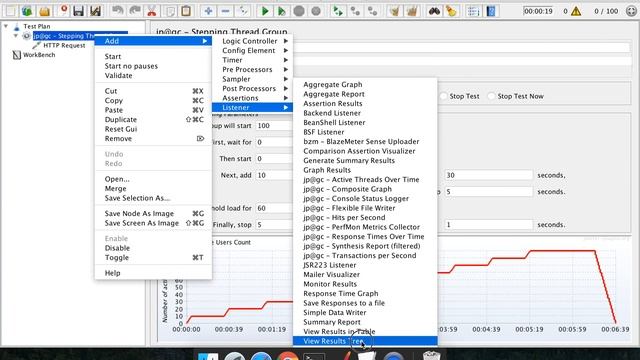Click the first grey Stop test circle
Viewport: 640px width, 360px height.
click(299, 11)
